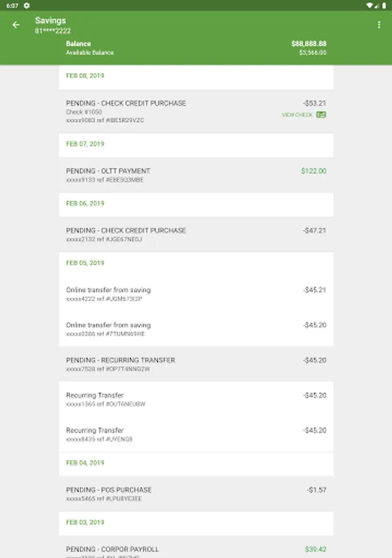Select the PENDING - OLTT PAYMENT transaction

point(196,175)
